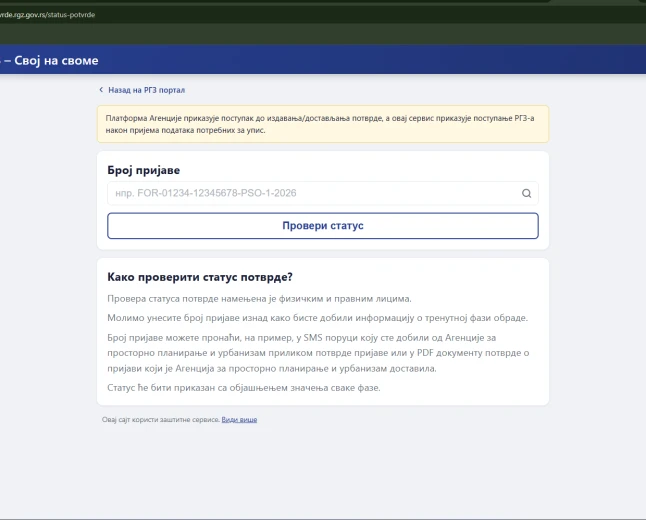Viewport: 646px width, 520px height.
Task: Click the Провери статус button
Action: tap(323, 226)
